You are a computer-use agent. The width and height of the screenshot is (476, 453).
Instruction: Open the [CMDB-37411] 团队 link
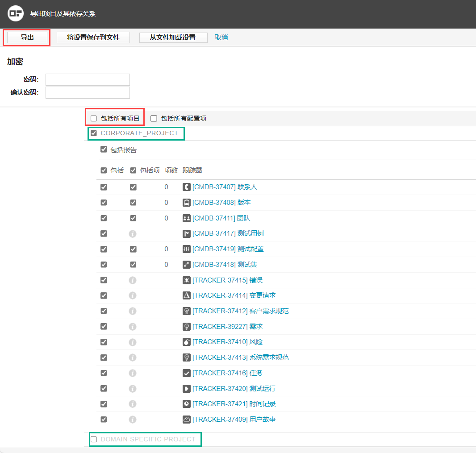pyautogui.click(x=221, y=218)
